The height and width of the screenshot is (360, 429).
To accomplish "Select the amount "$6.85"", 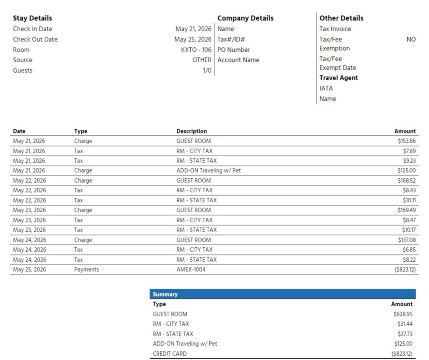I will click(409, 249).
